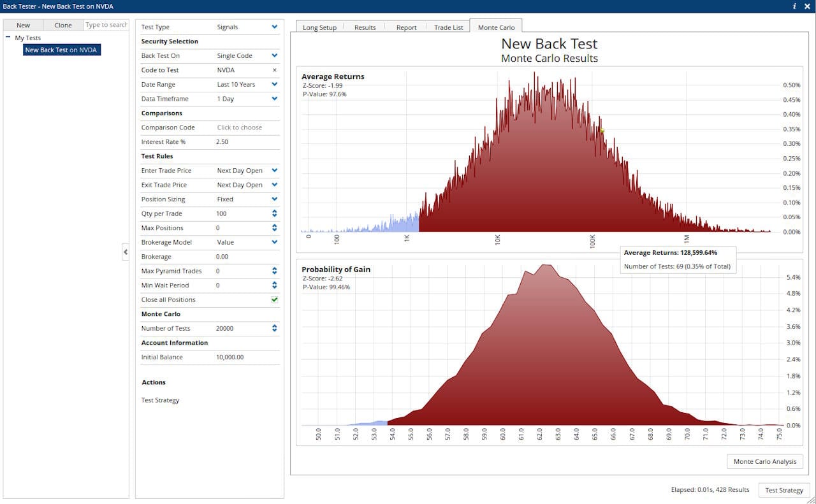Click the Qty per Trade value 100
This screenshot has height=504, width=816.
(221, 213)
